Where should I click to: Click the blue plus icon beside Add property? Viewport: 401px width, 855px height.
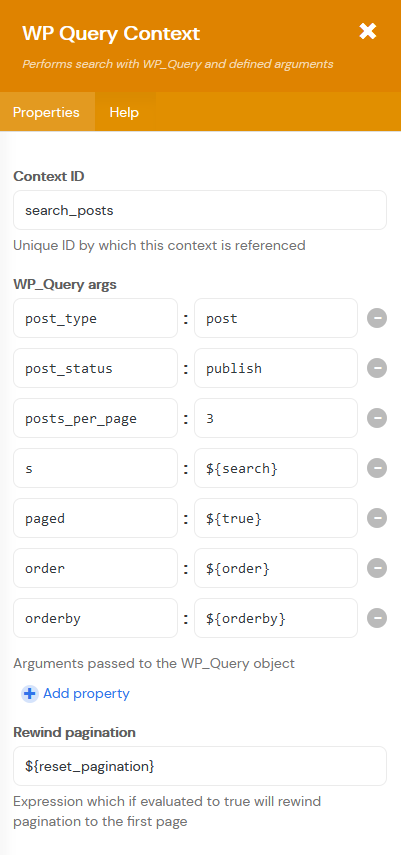click(x=30, y=694)
